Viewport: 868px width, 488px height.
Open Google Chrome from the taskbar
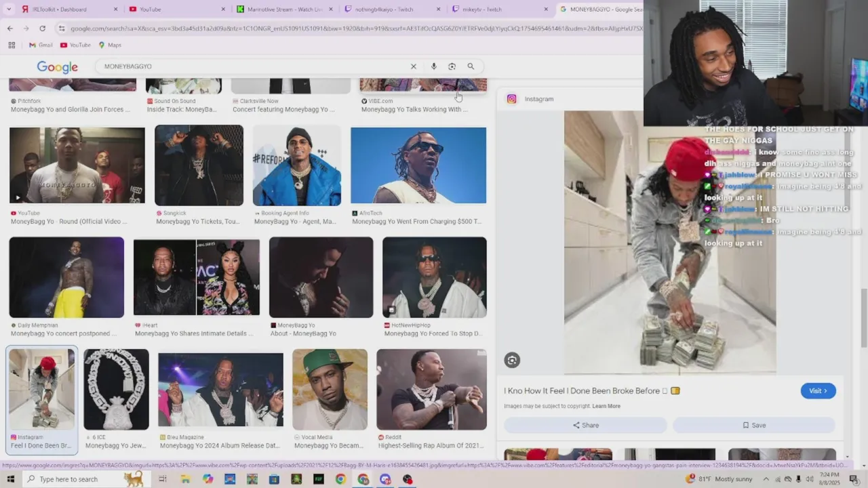click(x=340, y=479)
